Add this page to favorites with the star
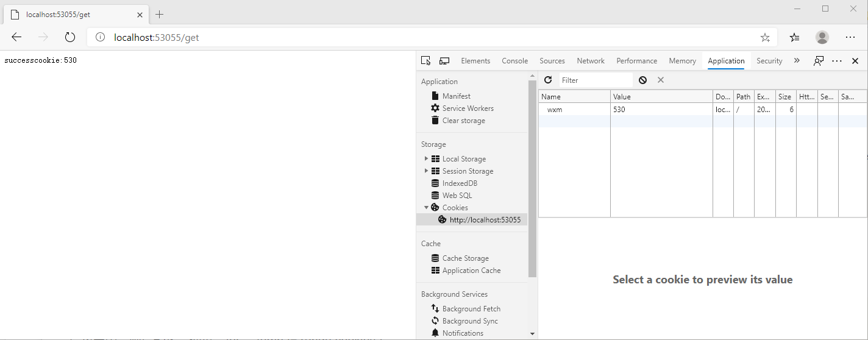Viewport: 868px width, 340px height. point(765,37)
